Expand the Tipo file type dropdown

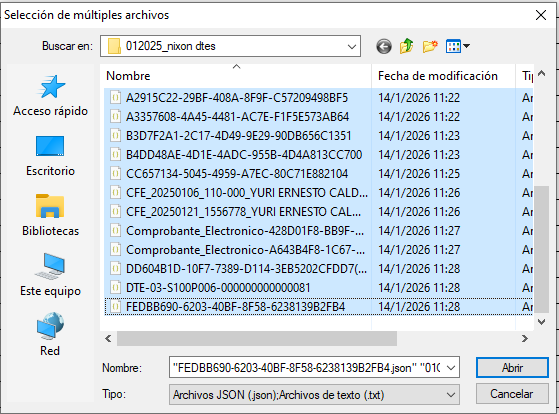click(451, 395)
